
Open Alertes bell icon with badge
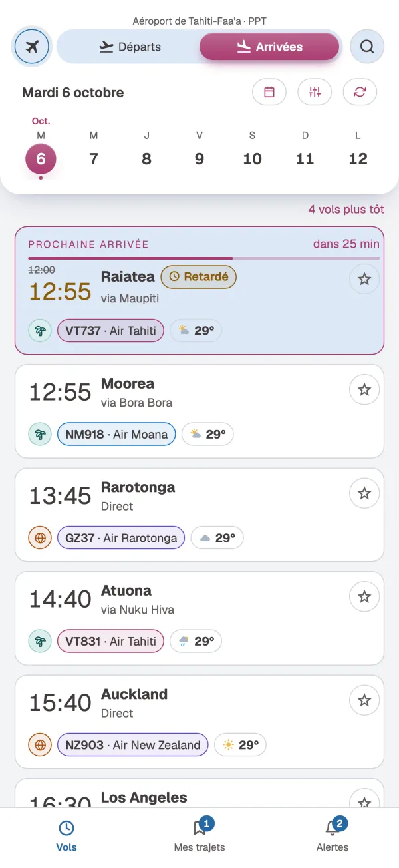point(332,827)
